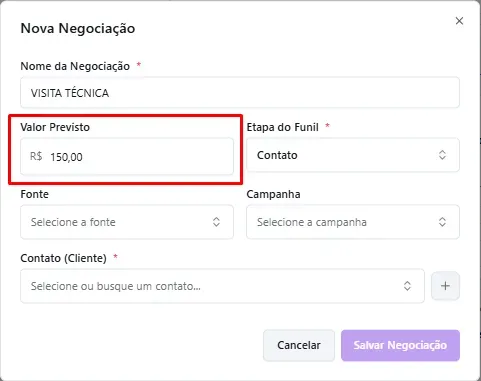Click the chevron arrows in Fonte field
The height and width of the screenshot is (381, 481).
coord(216,222)
